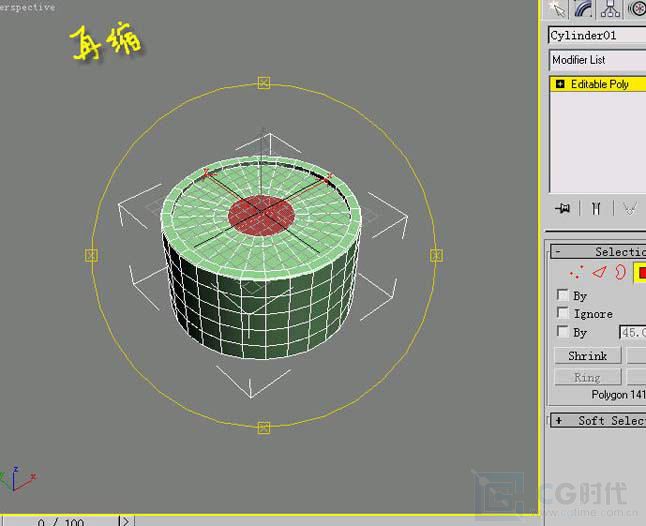Open the Create panel tab
The width and height of the screenshot is (646, 526).
point(559,9)
